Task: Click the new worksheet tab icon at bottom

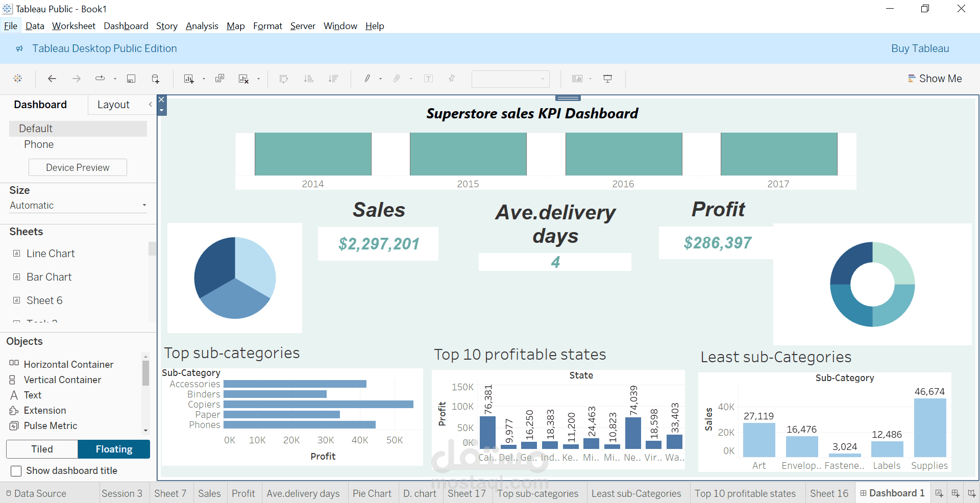Action: (939, 493)
